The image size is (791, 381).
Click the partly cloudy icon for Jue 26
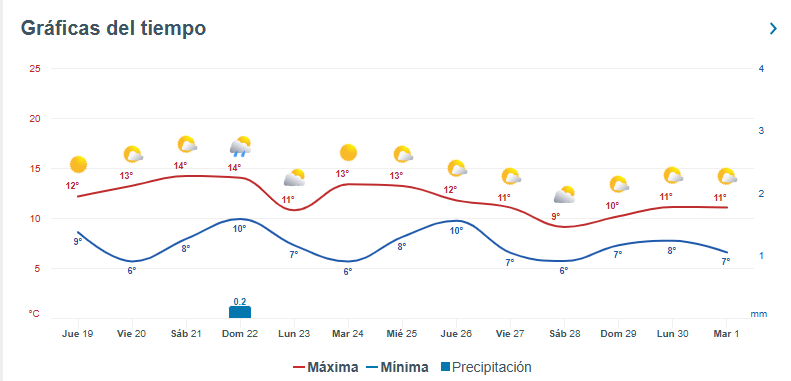(457, 169)
